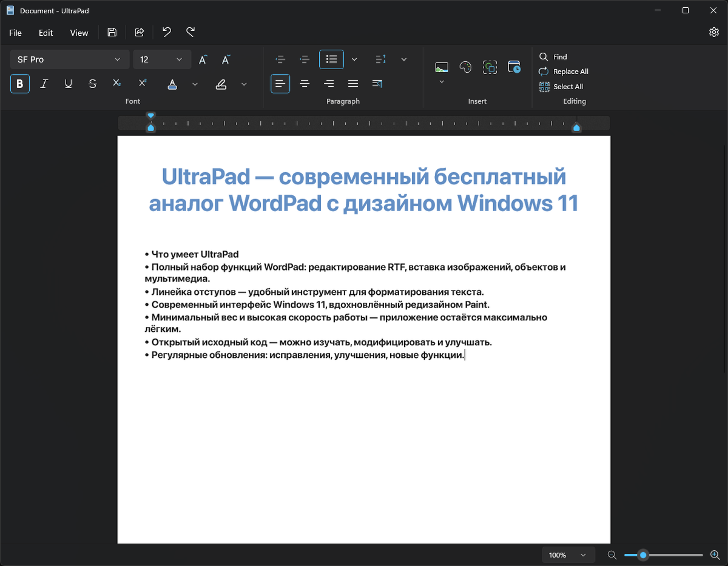Minimize the UltraPad window
The width and height of the screenshot is (728, 566).
[x=658, y=10]
